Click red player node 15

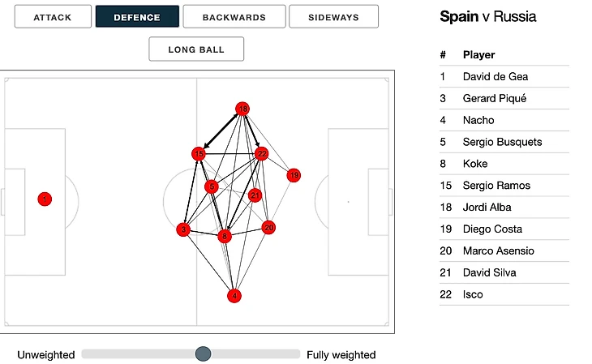[x=199, y=154]
